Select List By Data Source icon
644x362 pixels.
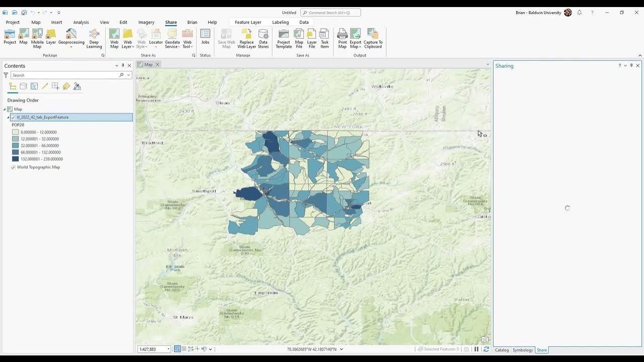tap(23, 86)
